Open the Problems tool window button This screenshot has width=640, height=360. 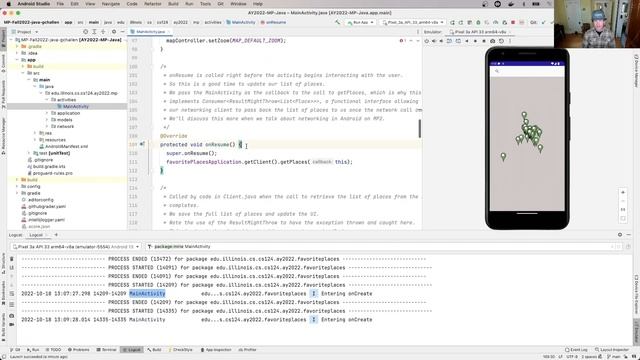tap(78, 350)
